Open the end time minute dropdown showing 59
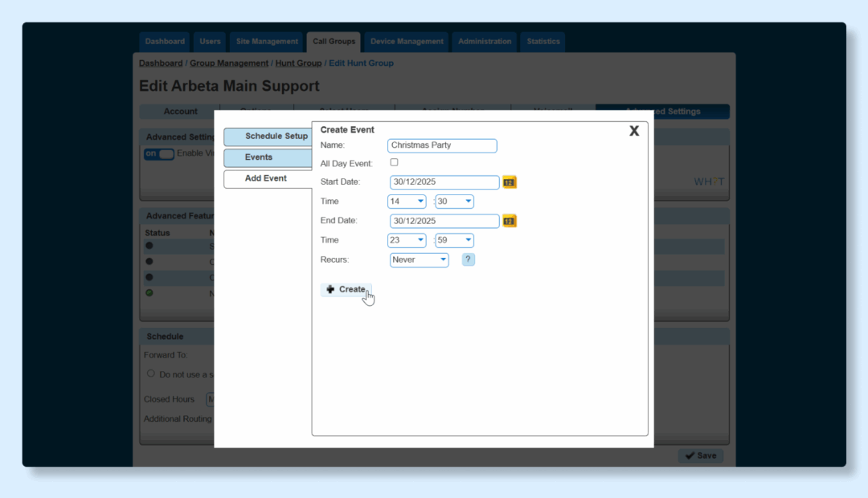 pyautogui.click(x=454, y=240)
